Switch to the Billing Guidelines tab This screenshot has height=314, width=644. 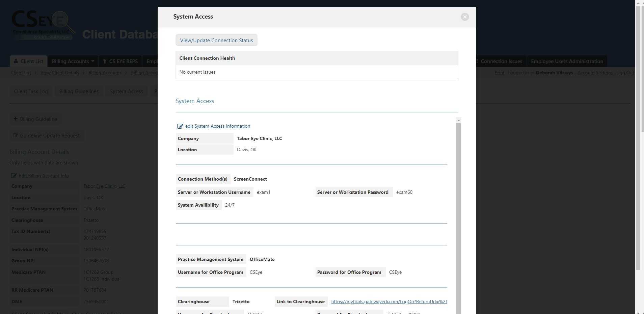point(79,91)
